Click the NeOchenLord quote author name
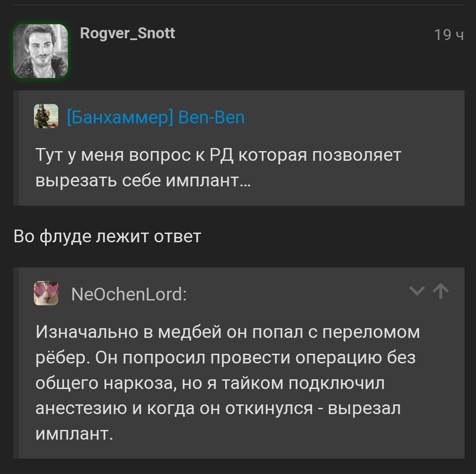The width and height of the screenshot is (476, 474). click(x=129, y=294)
